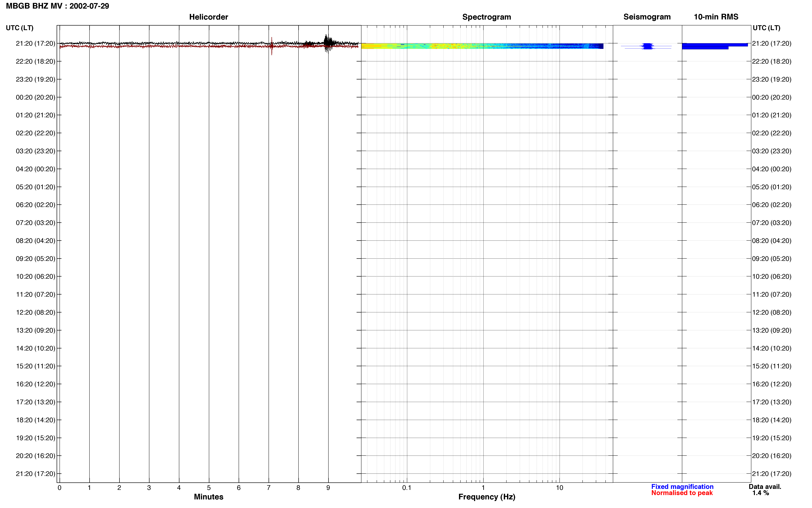812x508 pixels.
Task: Click the UTC (LT) label beside the 10-min RMS
Action: tap(766, 28)
